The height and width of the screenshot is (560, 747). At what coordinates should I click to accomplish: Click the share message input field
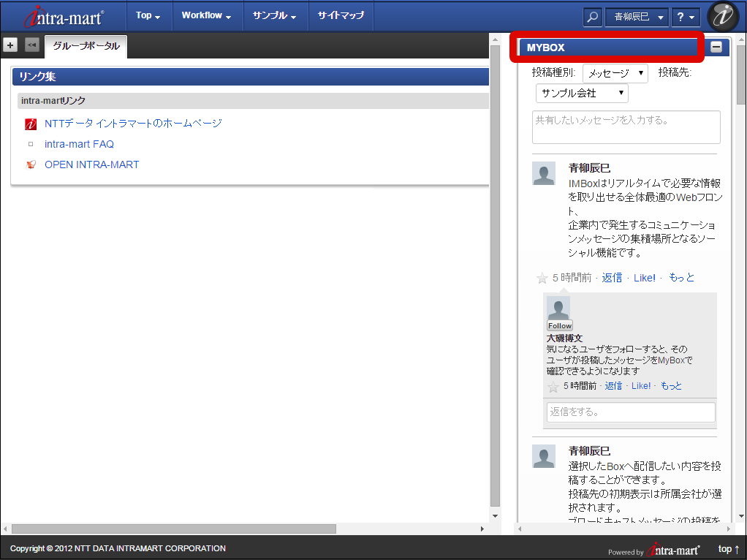point(626,127)
